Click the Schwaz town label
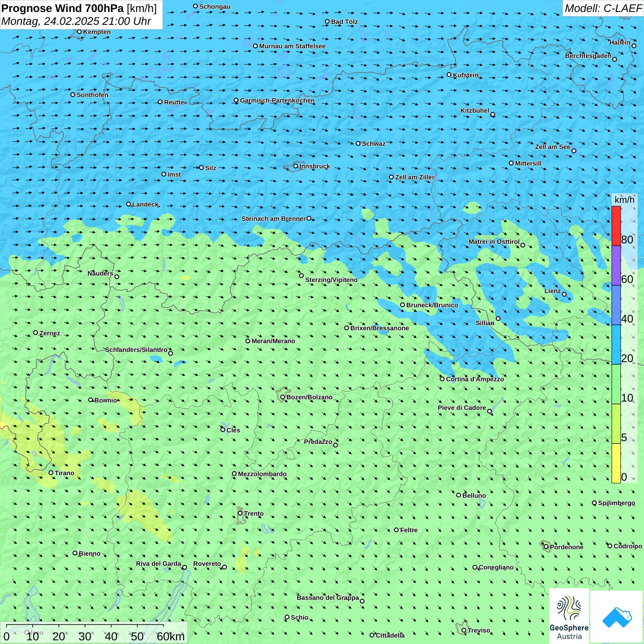644x644 pixels. tap(374, 144)
